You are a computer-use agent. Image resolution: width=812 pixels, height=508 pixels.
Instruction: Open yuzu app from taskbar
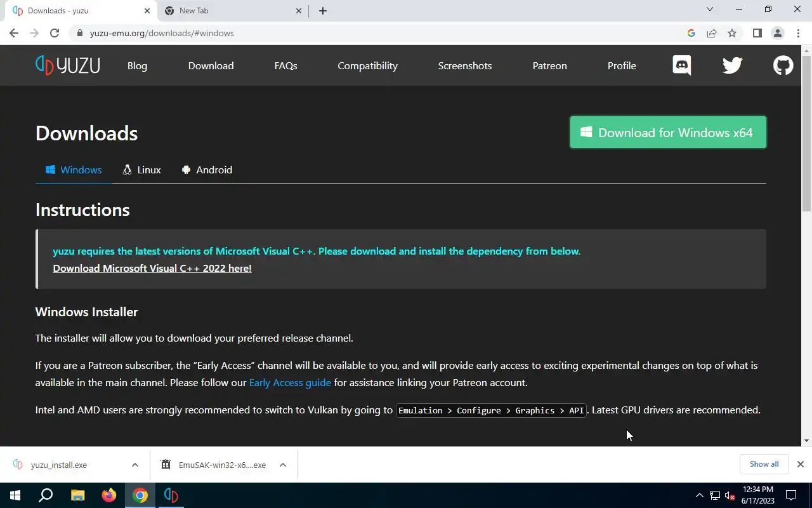point(171,495)
